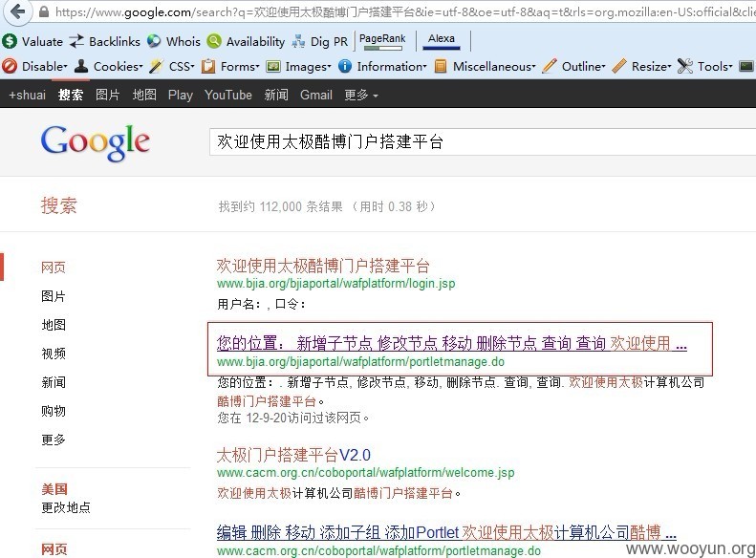The height and width of the screenshot is (558, 756).
Task: Click the Resize ruler icon
Action: pyautogui.click(x=619, y=66)
